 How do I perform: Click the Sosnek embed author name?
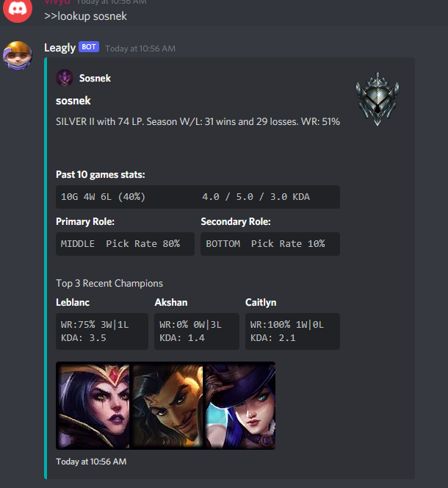[x=95, y=78]
